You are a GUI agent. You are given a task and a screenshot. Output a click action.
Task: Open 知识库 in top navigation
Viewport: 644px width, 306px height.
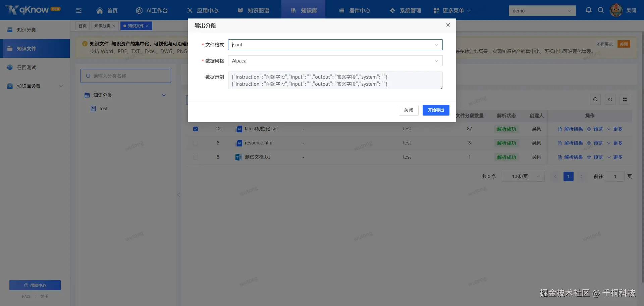[x=304, y=11]
